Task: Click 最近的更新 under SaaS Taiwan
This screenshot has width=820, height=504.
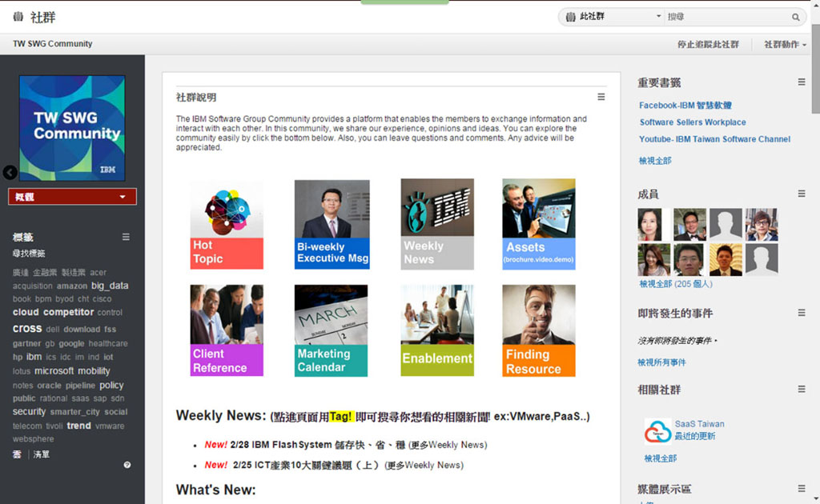Action: (694, 436)
